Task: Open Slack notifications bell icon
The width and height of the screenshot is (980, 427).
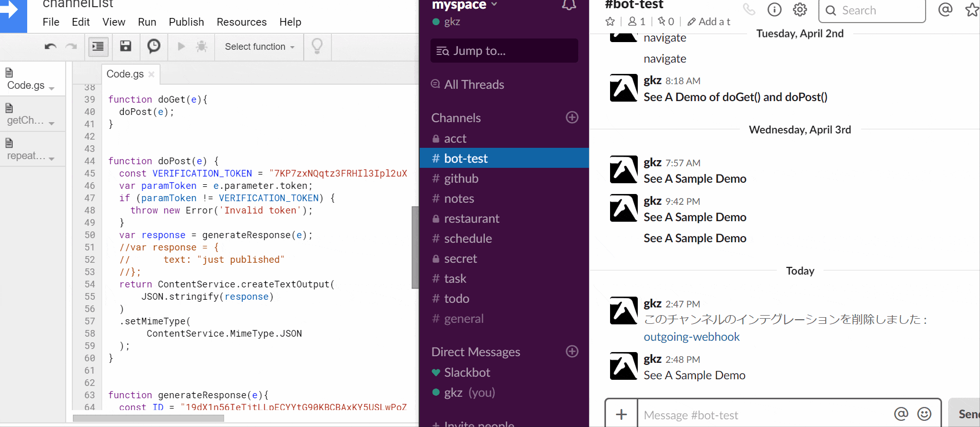Action: tap(569, 5)
